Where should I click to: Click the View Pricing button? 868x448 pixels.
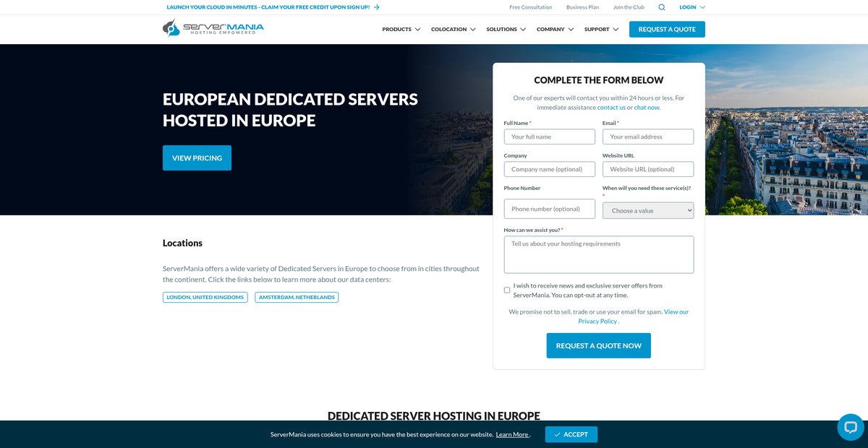tap(197, 158)
